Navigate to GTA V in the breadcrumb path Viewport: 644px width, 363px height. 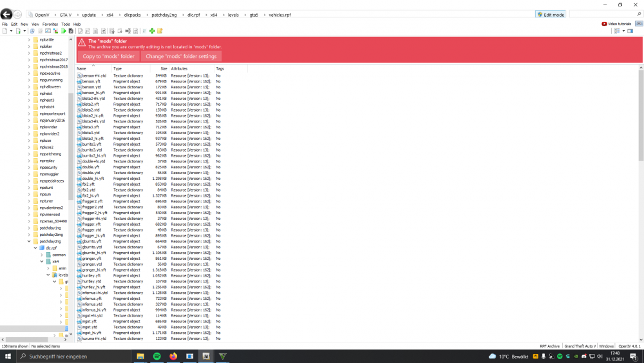pyautogui.click(x=65, y=15)
